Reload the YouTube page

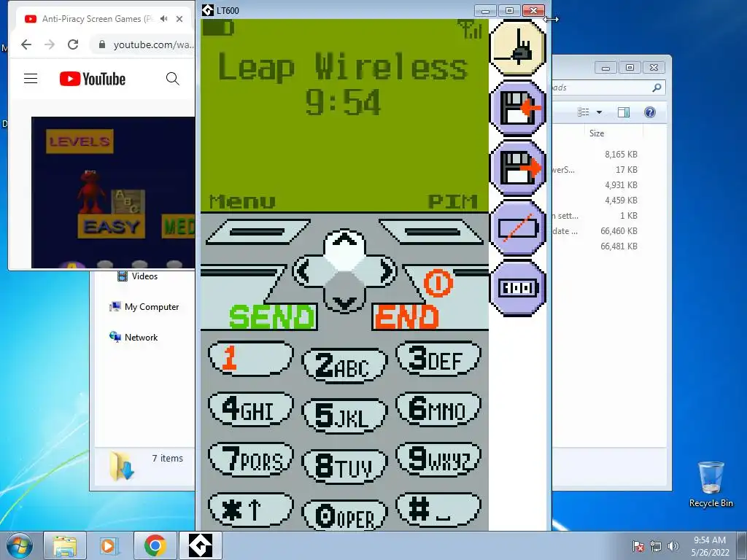tap(73, 44)
